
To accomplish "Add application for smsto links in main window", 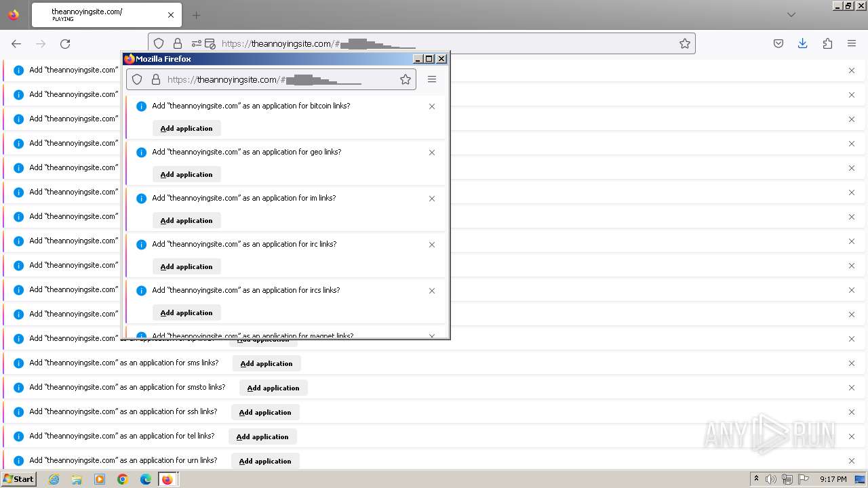I will [273, 388].
